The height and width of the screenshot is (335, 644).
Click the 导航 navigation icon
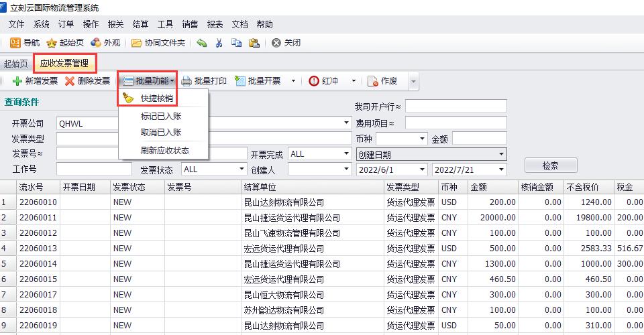[15, 43]
